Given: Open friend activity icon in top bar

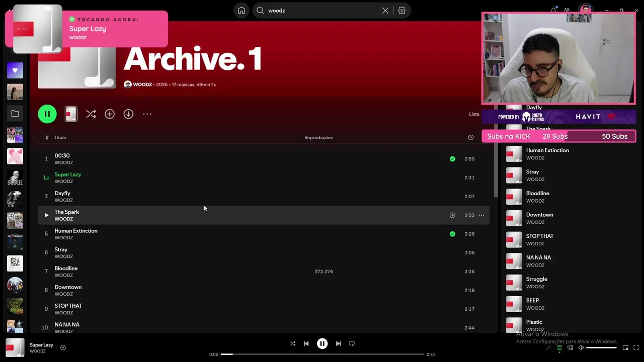Looking at the screenshot, I should pyautogui.click(x=567, y=10).
